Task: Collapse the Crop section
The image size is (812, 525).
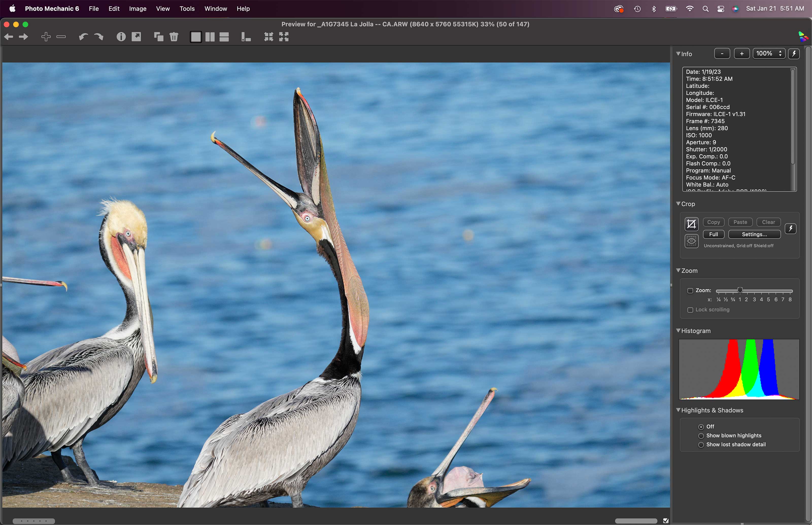Action: 678,204
